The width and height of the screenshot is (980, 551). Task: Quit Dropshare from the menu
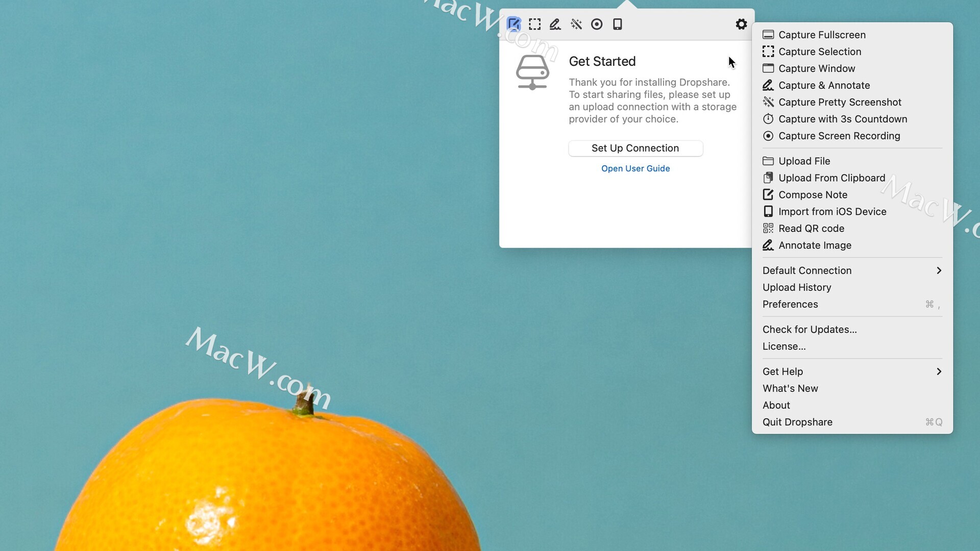(x=852, y=422)
